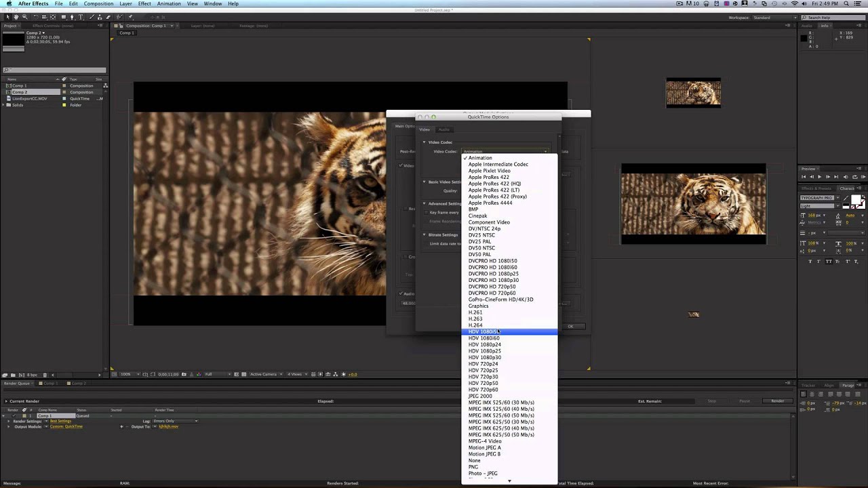Screen dimensions: 868x488
Task: Open the viewer magnification 100% dropdown
Action: point(130,374)
